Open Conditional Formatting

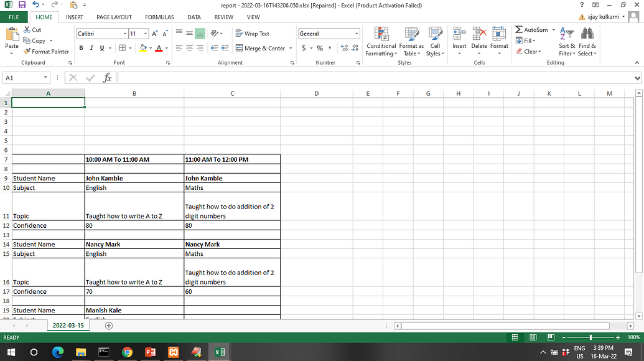381,42
